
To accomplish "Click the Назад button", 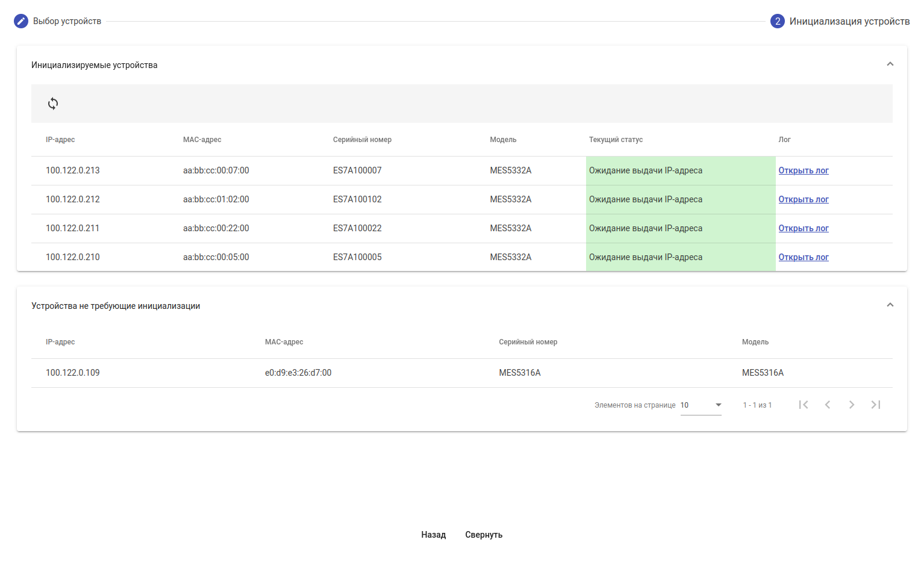I will pyautogui.click(x=433, y=535).
